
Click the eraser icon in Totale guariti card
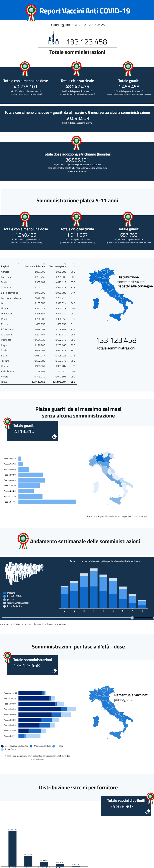(54, 437)
